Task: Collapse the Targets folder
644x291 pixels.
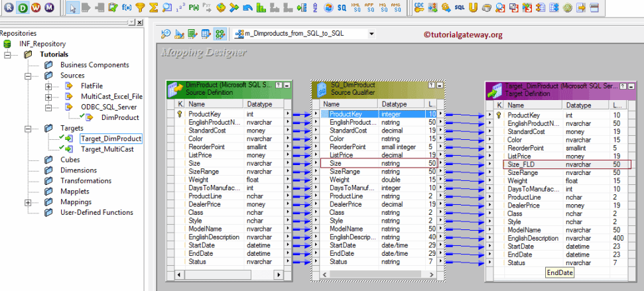Action: coord(29,128)
